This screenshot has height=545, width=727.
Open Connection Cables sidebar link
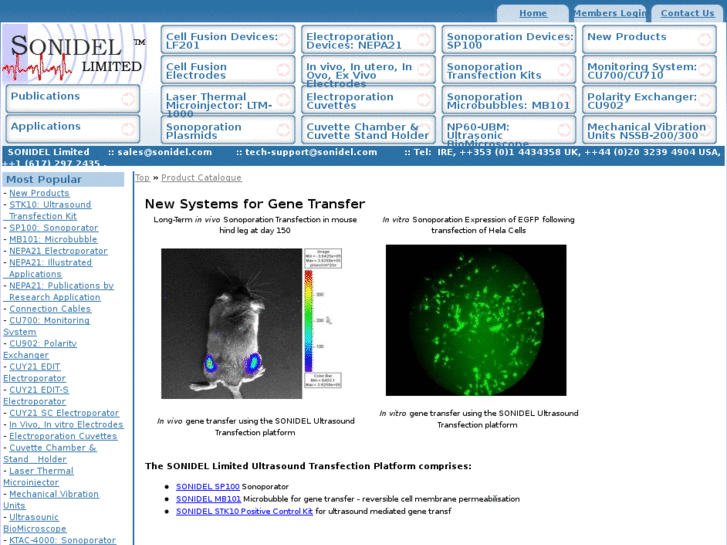[50, 309]
